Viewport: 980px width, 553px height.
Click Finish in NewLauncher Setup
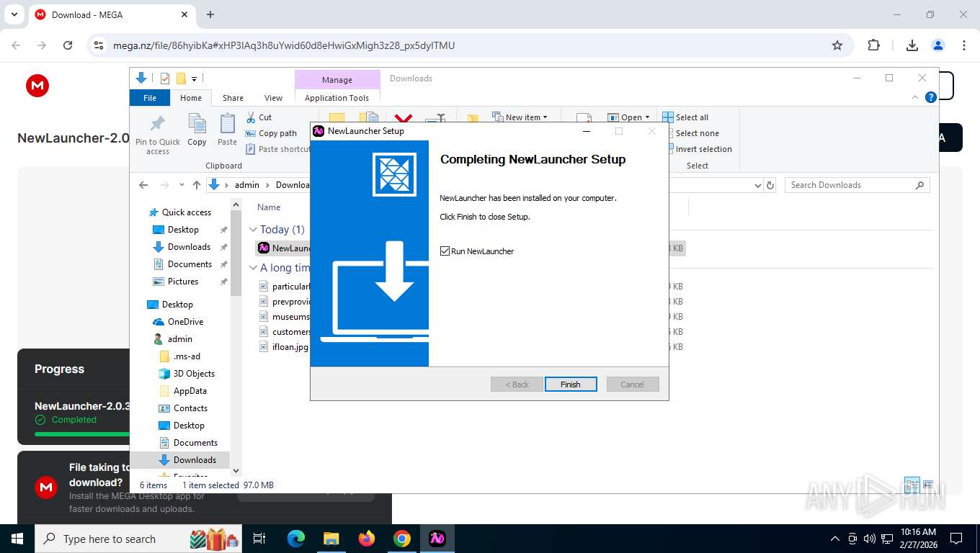click(x=571, y=385)
